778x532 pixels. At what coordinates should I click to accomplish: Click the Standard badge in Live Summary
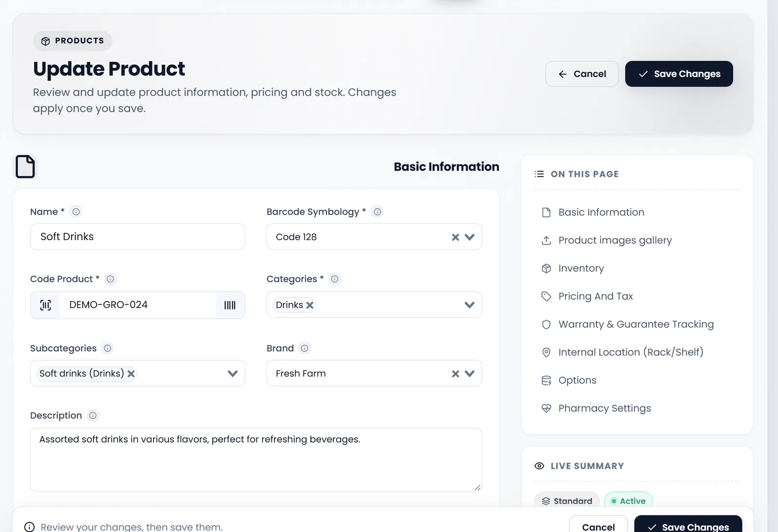coord(567,500)
